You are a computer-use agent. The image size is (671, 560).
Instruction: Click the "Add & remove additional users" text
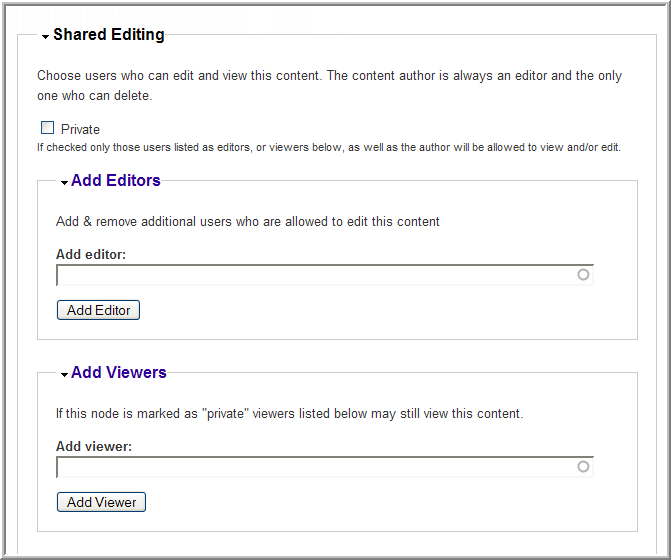247,221
